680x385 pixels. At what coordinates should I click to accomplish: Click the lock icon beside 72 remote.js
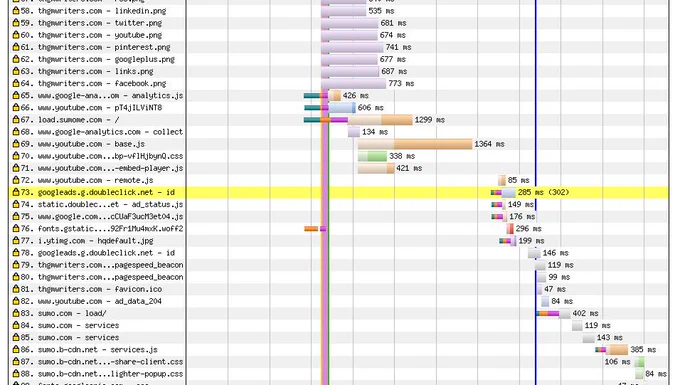(x=16, y=180)
